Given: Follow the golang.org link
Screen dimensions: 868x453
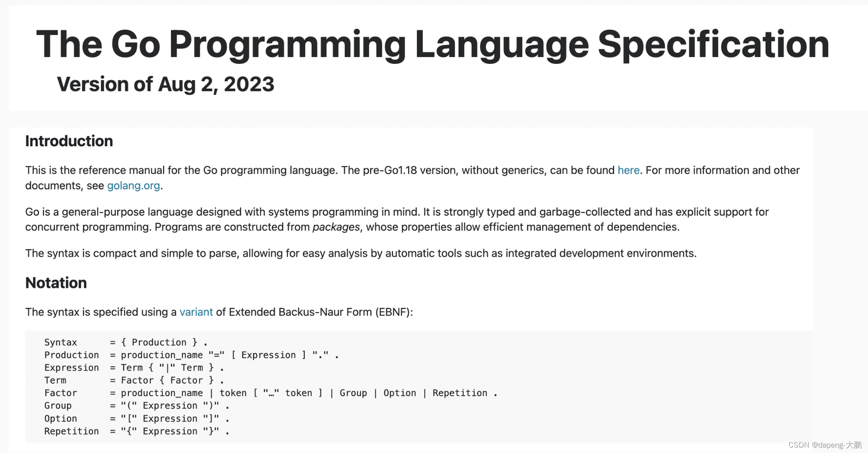Looking at the screenshot, I should (x=133, y=186).
